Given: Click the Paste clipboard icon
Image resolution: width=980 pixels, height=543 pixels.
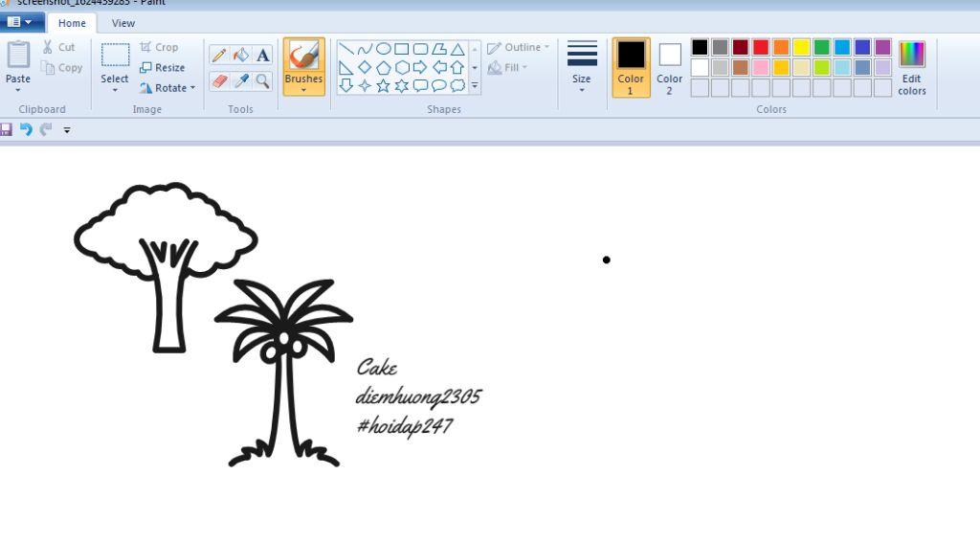Looking at the screenshot, I should click(18, 55).
